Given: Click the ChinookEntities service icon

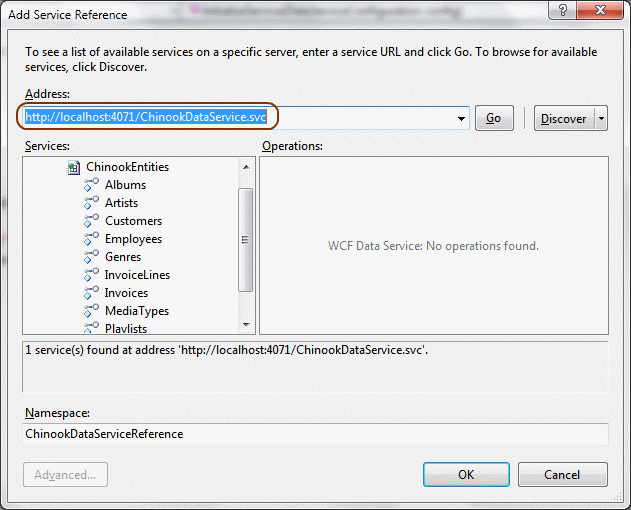Looking at the screenshot, I should 73,167.
